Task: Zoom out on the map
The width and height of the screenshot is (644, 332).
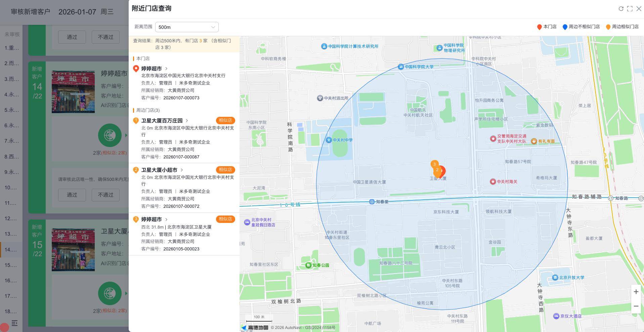Action: coord(636,306)
